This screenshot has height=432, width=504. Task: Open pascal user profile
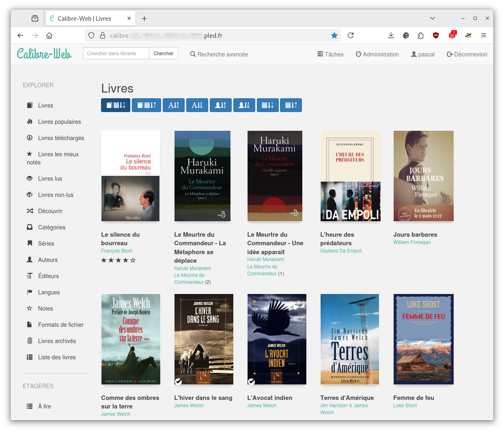click(x=423, y=54)
